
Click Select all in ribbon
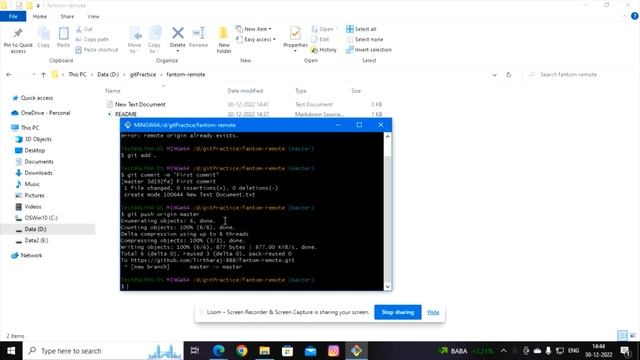pos(361,29)
